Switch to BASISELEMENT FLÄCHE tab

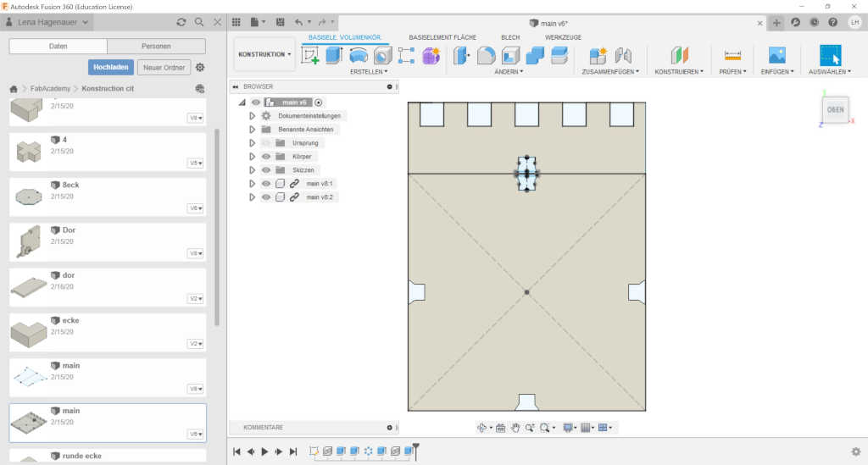coord(442,37)
